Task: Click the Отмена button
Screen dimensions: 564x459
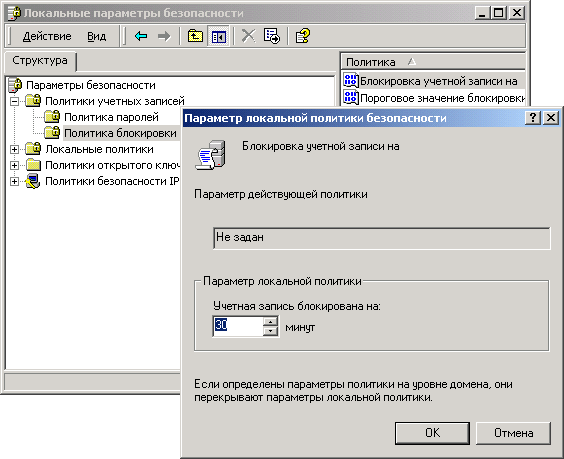Action: coord(513,433)
